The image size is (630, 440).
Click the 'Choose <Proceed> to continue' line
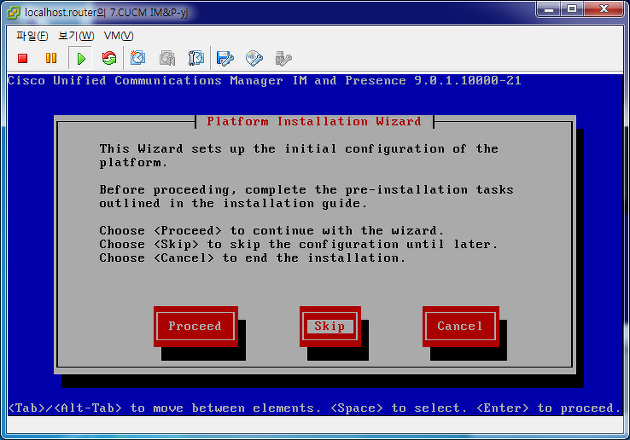coord(271,231)
